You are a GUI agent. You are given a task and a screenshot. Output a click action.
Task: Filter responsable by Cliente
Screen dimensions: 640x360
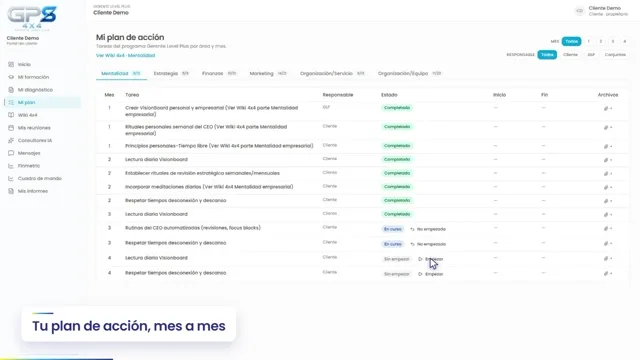click(570, 55)
